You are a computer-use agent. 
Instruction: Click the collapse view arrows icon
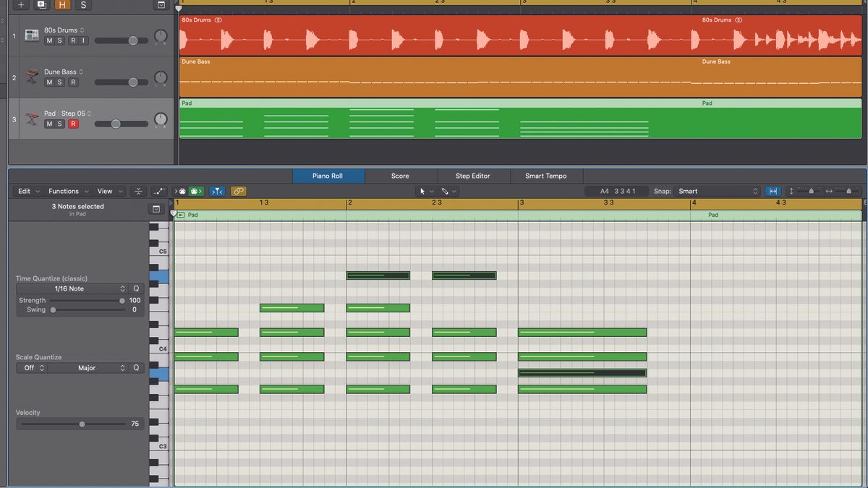[138, 191]
